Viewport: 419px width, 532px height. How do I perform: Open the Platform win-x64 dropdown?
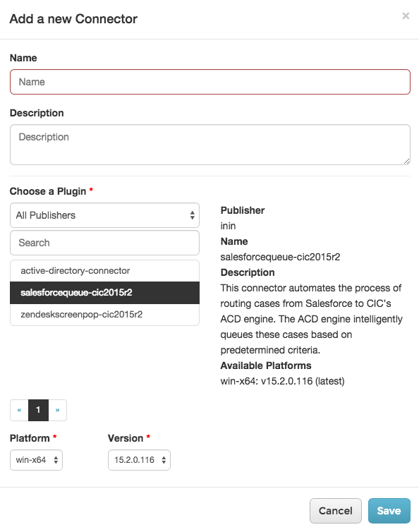(x=36, y=460)
